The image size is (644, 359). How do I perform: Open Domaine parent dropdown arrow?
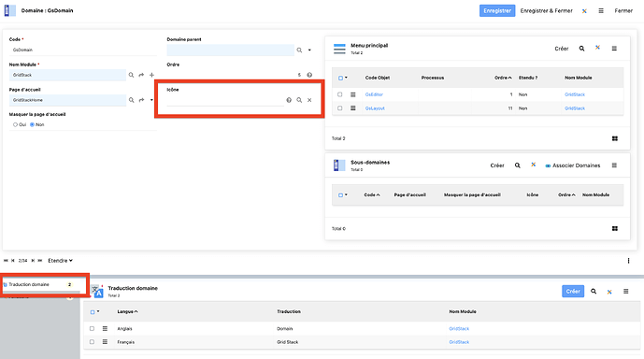(309, 50)
